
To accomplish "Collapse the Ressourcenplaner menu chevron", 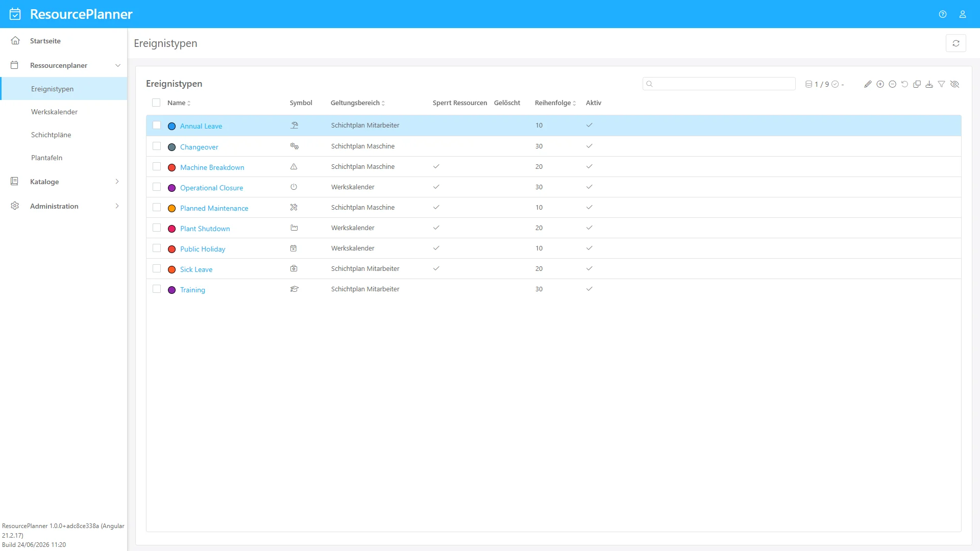I will [118, 65].
